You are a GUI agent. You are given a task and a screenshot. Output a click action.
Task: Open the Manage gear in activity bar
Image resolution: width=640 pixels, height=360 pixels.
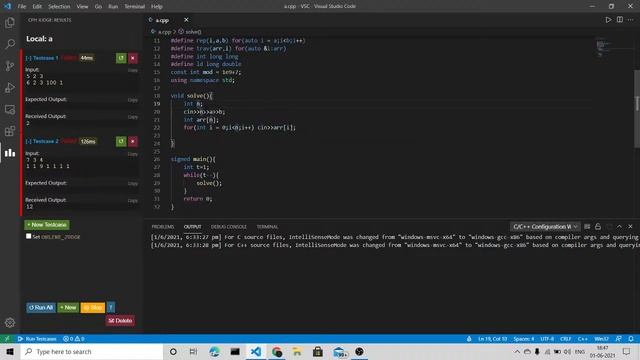[10, 322]
